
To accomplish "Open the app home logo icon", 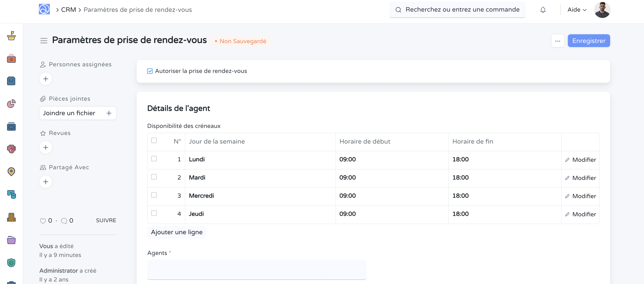I will [x=44, y=9].
